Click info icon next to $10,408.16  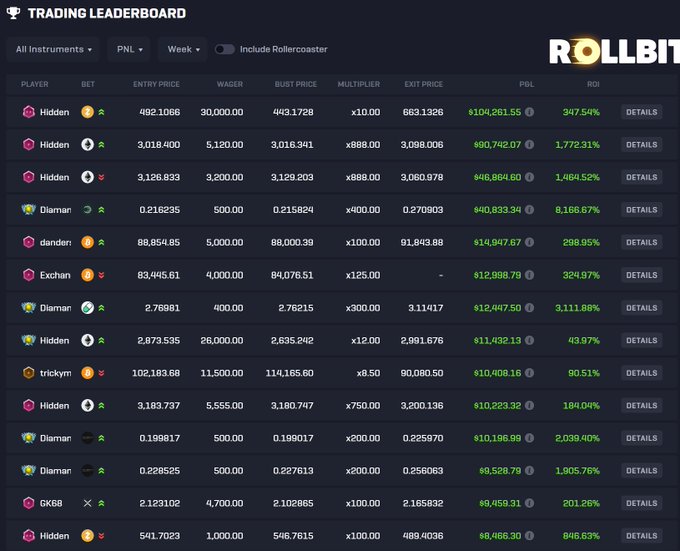(530, 373)
